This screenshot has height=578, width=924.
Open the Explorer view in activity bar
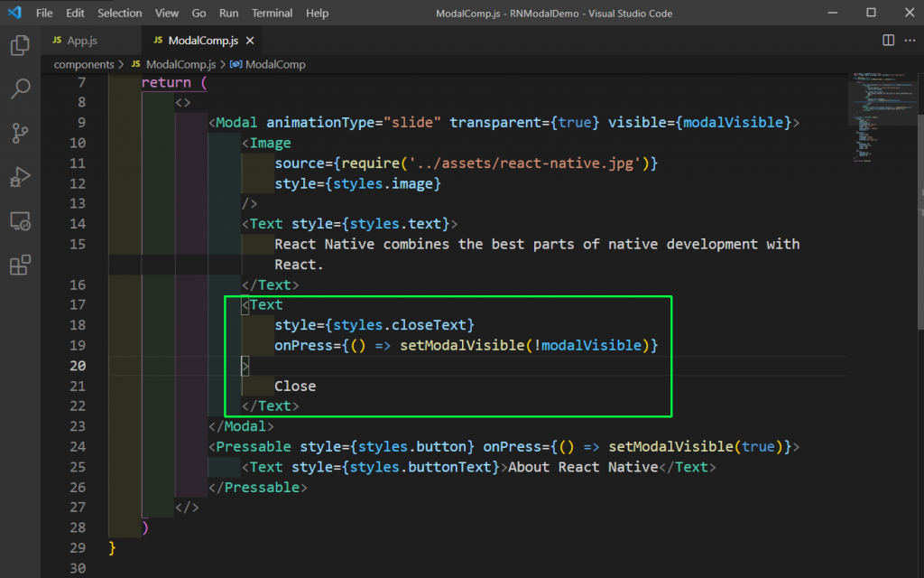pos(20,45)
